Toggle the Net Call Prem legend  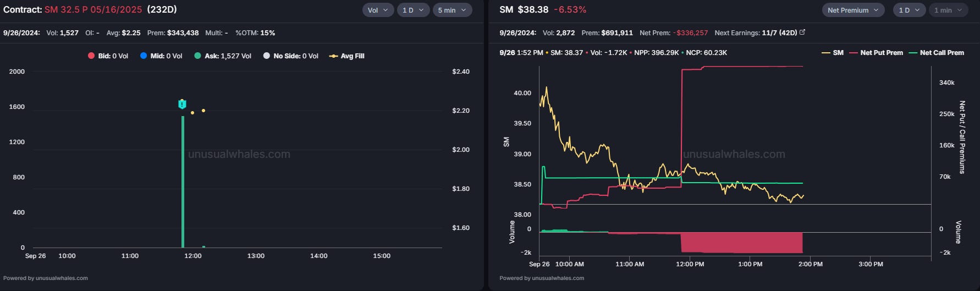(x=937, y=53)
